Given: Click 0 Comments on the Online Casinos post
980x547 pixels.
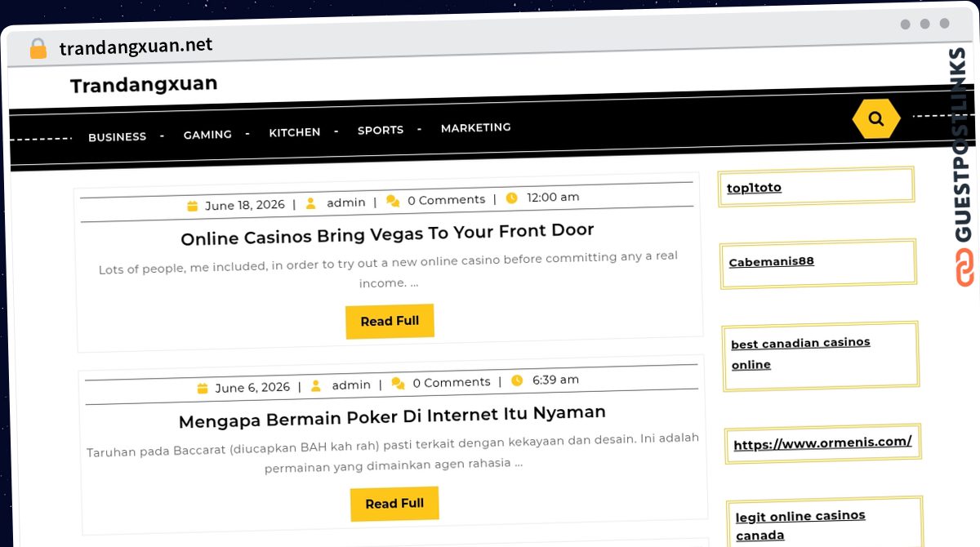Looking at the screenshot, I should coord(446,200).
